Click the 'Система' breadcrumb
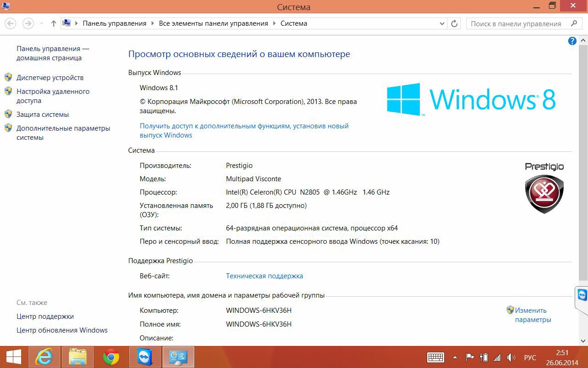588x368 pixels. click(x=294, y=23)
